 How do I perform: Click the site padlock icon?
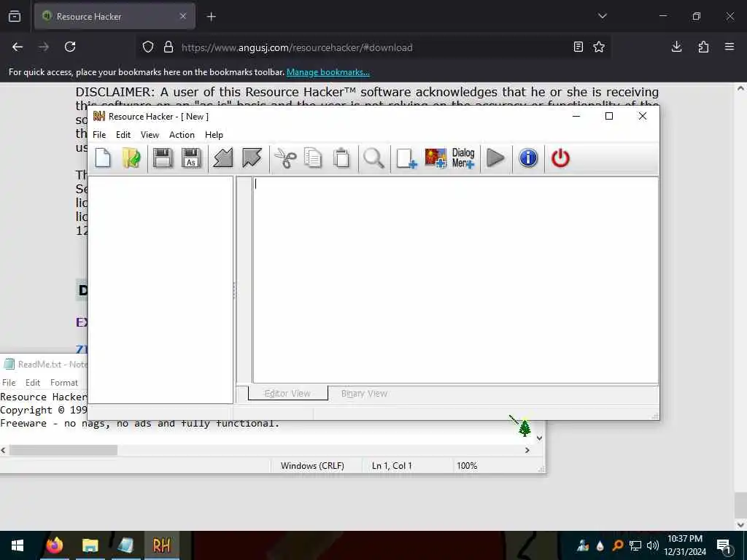pyautogui.click(x=169, y=47)
